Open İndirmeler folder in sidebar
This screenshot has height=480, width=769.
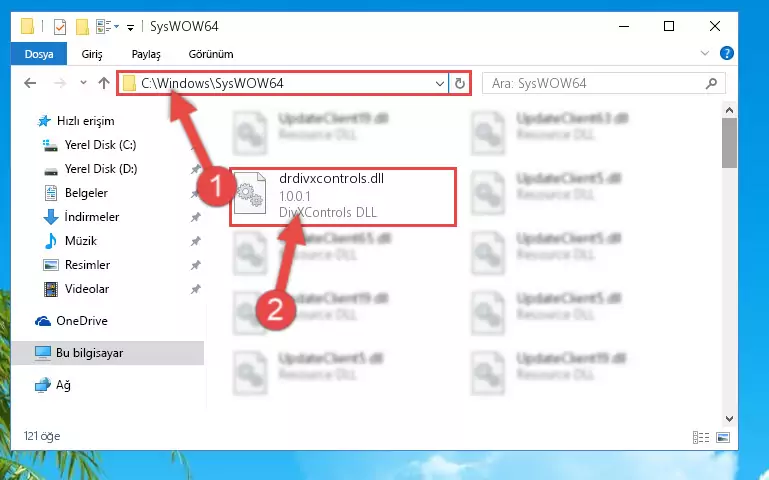click(92, 217)
